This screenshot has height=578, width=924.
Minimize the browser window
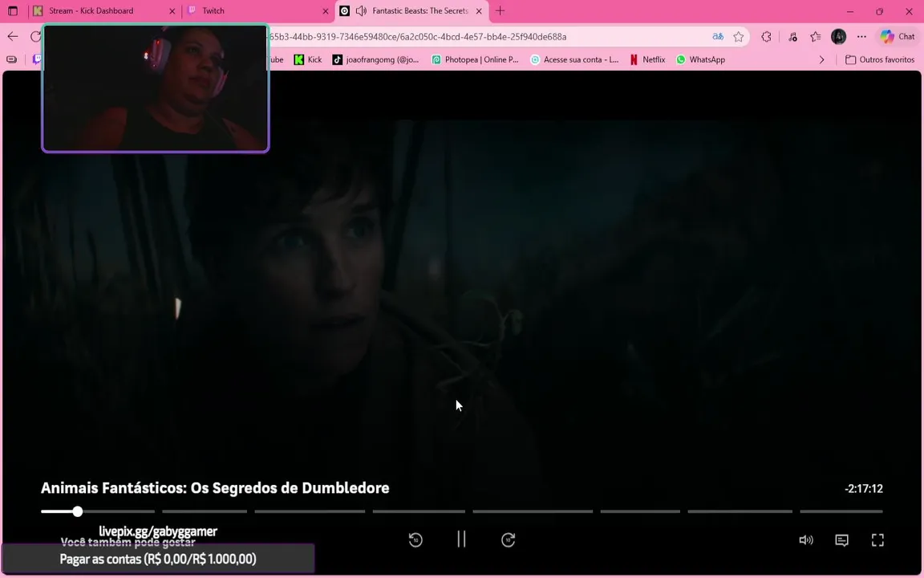849,10
